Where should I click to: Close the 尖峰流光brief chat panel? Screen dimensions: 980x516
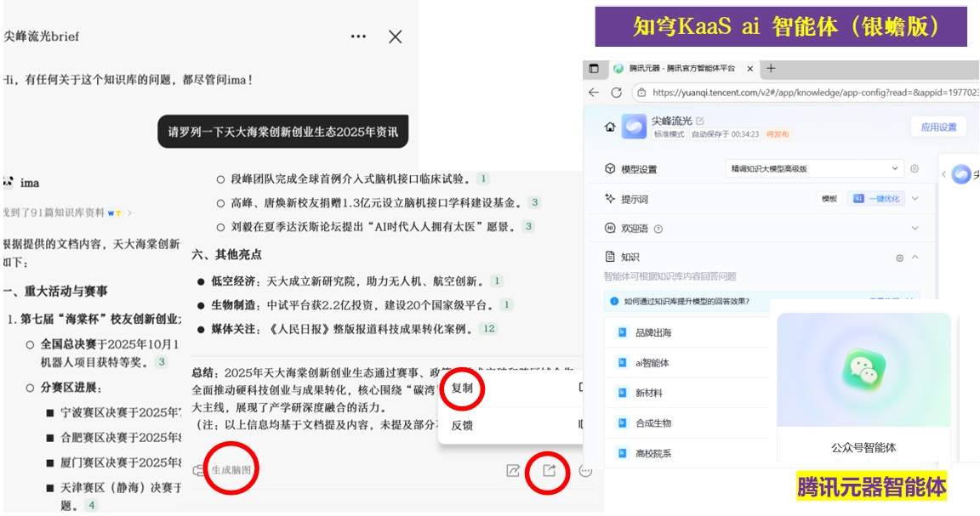pyautogui.click(x=395, y=37)
